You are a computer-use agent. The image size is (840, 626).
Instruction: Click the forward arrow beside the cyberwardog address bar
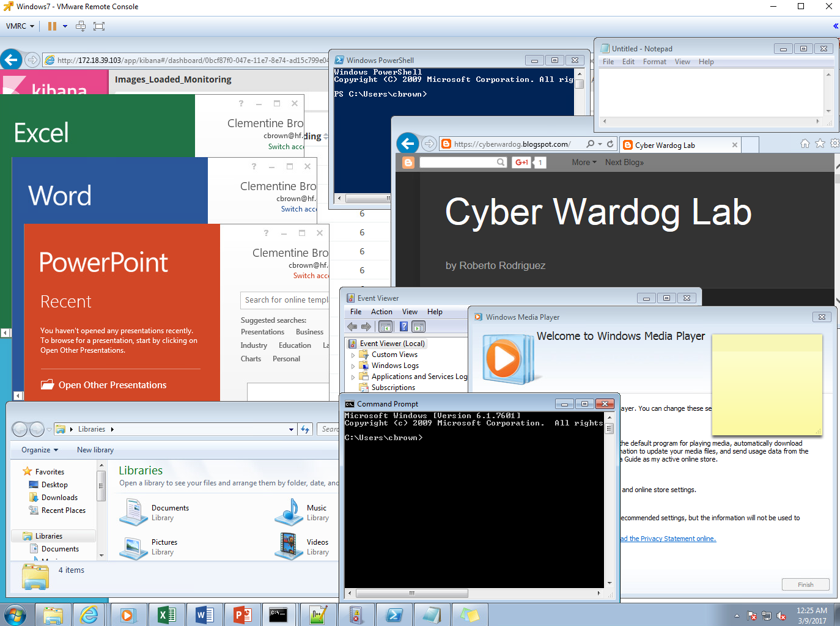click(429, 144)
